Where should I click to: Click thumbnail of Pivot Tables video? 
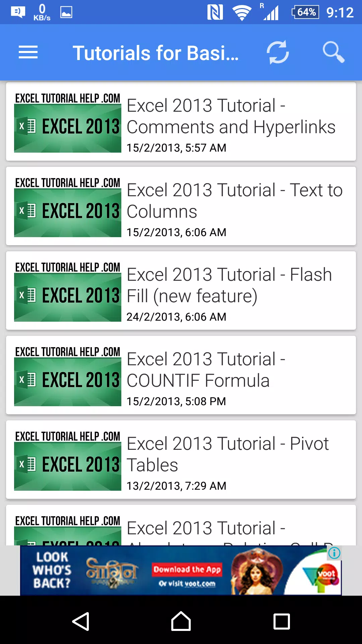click(68, 460)
